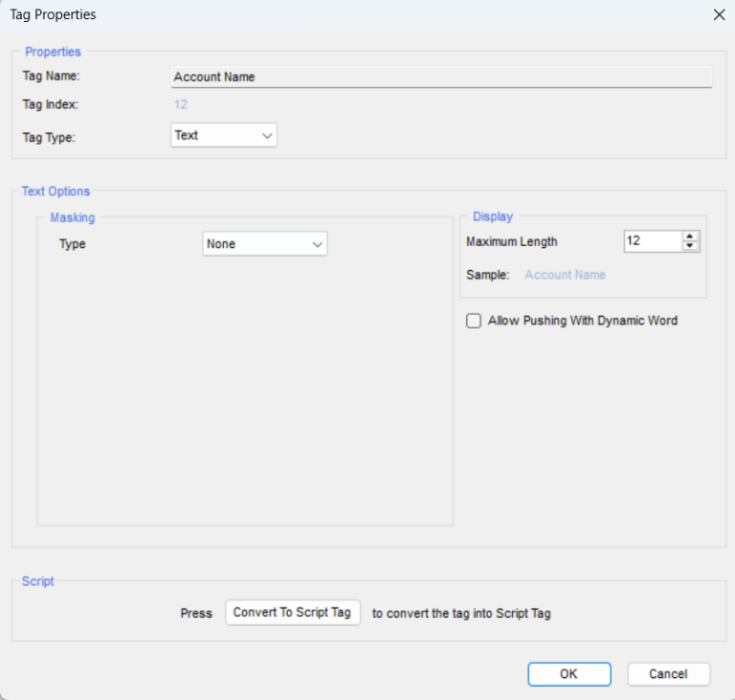This screenshot has height=700, width=735.
Task: Click the Tag Type label
Action: point(49,137)
